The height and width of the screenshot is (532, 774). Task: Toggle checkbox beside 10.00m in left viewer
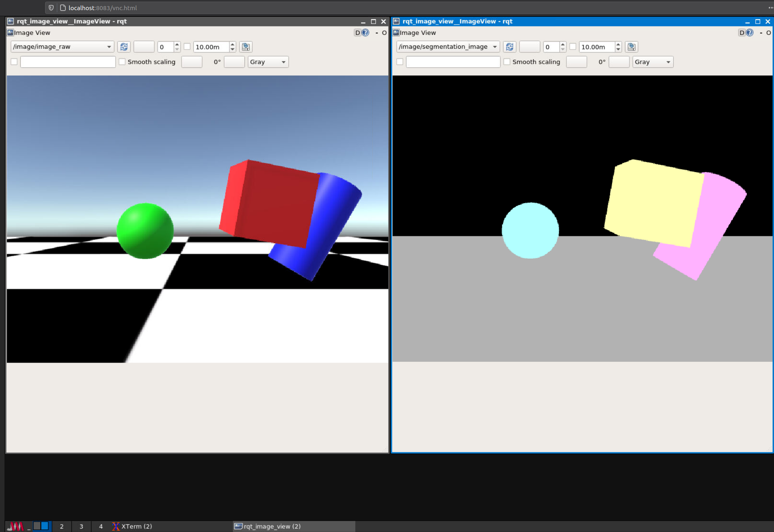coord(187,47)
